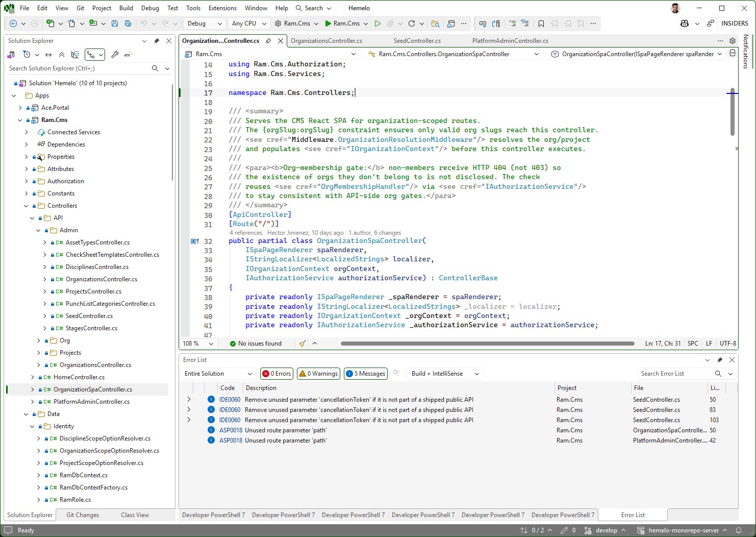Click the editor vertical scrollbar thumb
This screenshot has width=756, height=537.
tap(733, 111)
